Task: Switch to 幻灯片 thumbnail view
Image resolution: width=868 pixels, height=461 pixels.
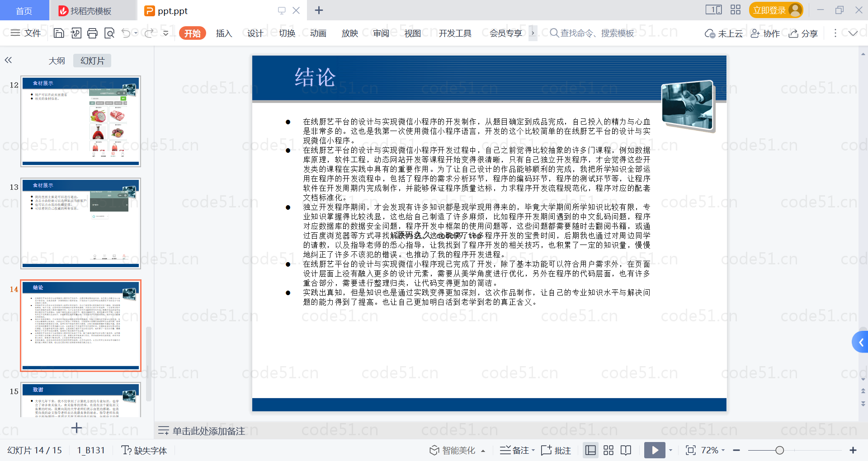Action: (x=92, y=61)
